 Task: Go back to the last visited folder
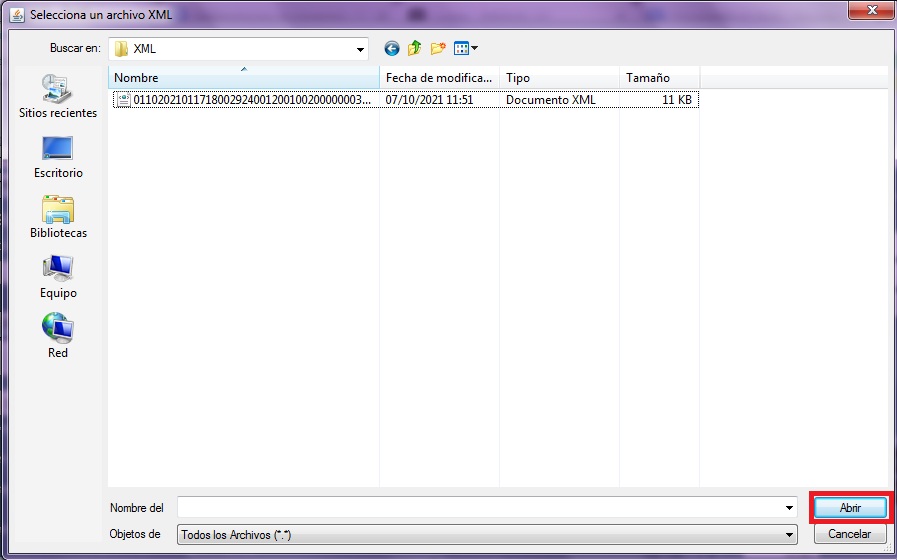point(391,48)
